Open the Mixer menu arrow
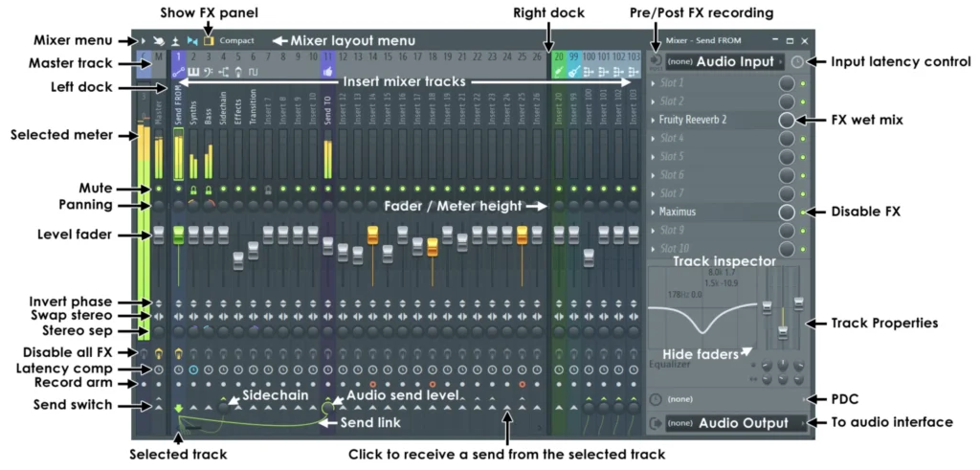Screen dimensions: 980x470 144,40
